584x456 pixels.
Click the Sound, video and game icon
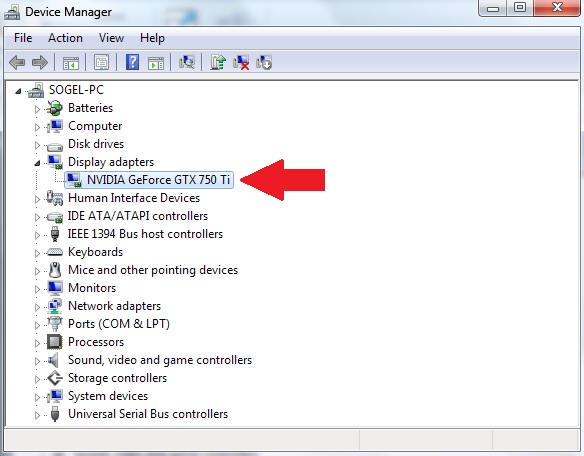tap(54, 360)
